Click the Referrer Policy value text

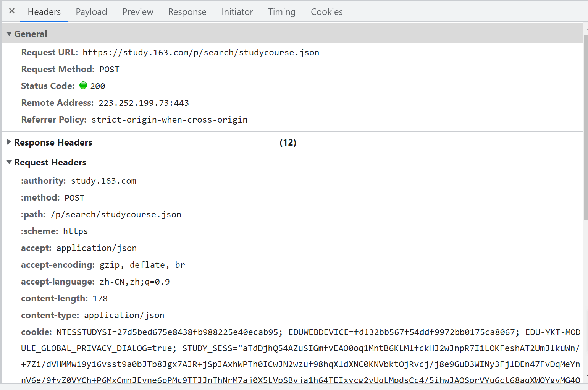coord(169,120)
